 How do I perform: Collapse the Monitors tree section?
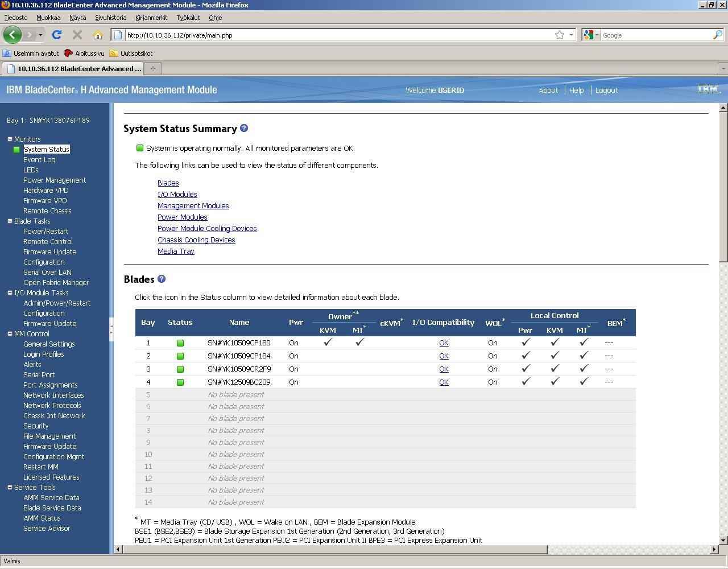point(10,139)
